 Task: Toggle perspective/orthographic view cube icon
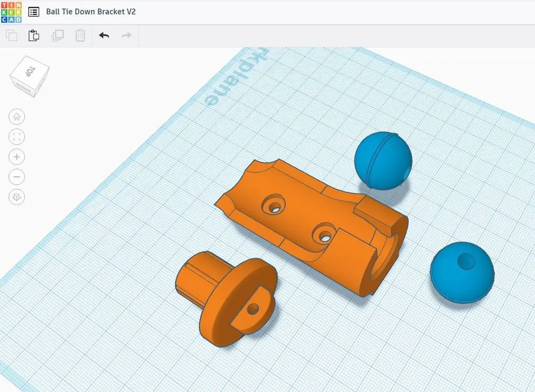[17, 197]
